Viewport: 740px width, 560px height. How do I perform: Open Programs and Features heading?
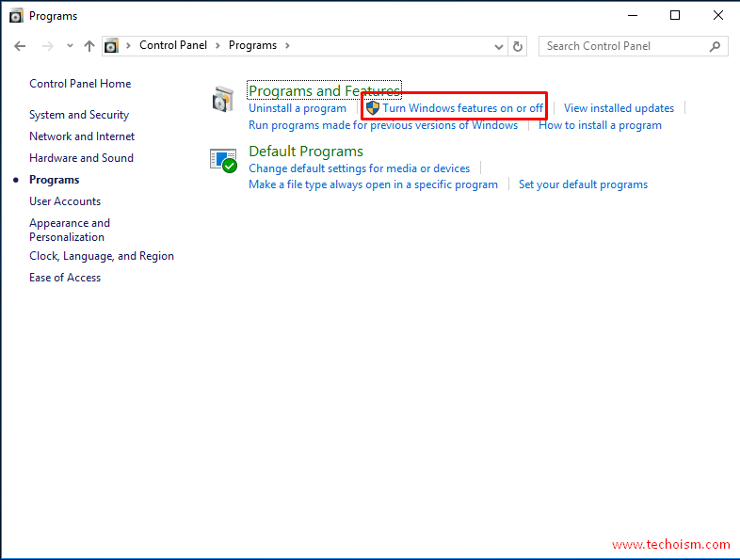coord(324,90)
